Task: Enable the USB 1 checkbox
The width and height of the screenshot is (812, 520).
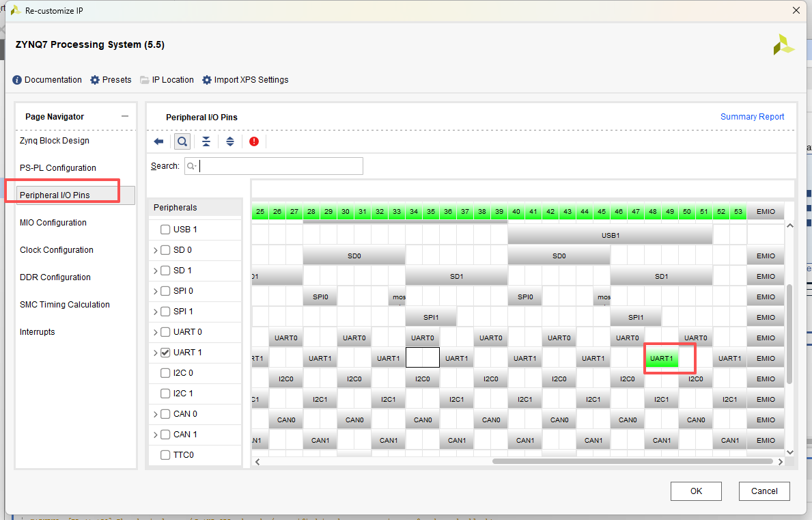Action: coord(165,230)
